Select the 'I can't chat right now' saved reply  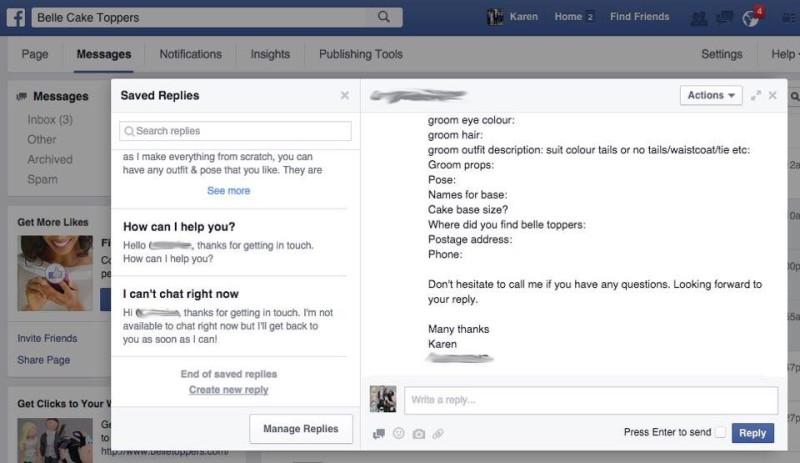pyautogui.click(x=229, y=316)
